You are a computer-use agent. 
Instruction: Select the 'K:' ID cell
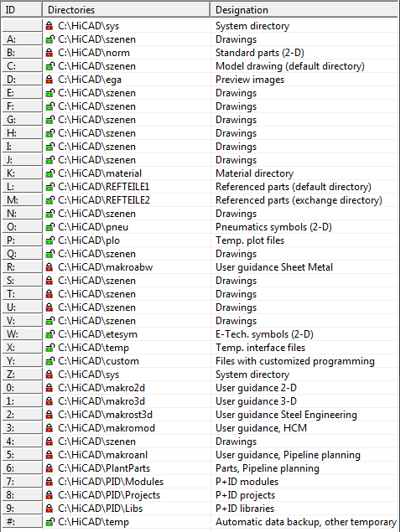(22, 173)
